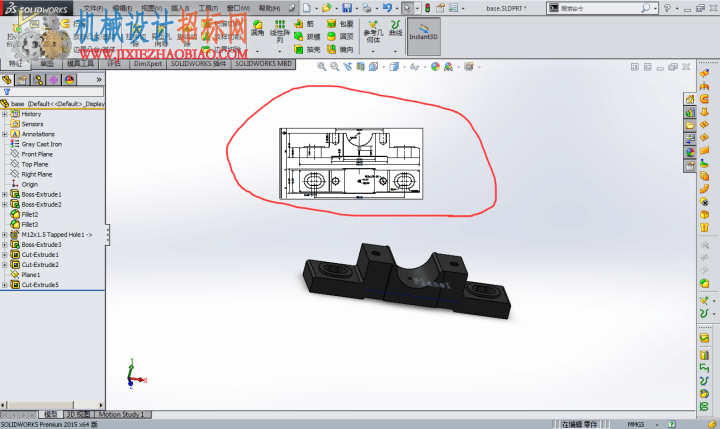Open the search command dropdown arrow

655,8
